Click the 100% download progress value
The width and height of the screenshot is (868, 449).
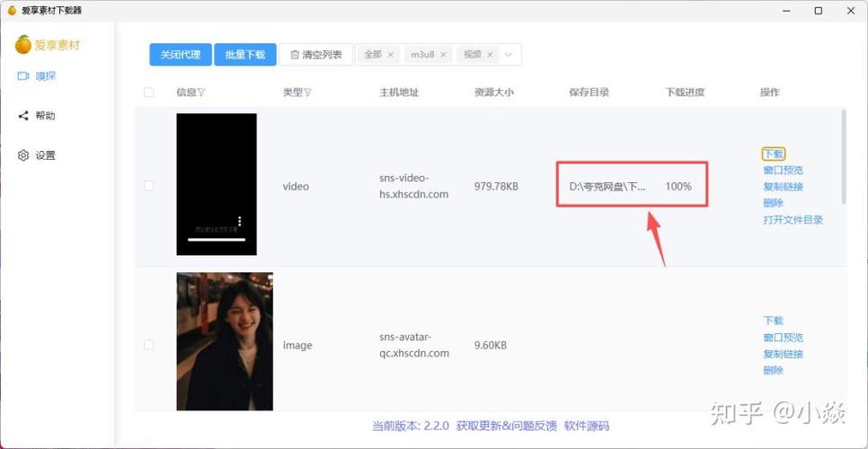coord(678,187)
